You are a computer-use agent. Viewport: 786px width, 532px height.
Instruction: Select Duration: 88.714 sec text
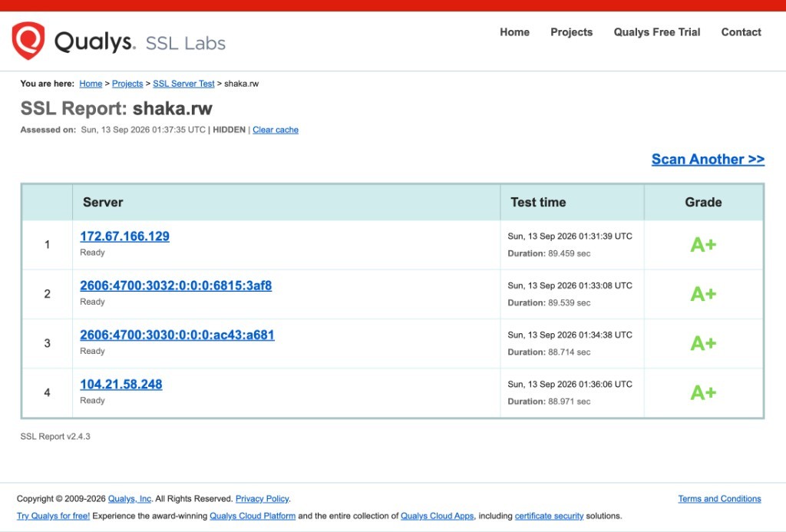[549, 352]
